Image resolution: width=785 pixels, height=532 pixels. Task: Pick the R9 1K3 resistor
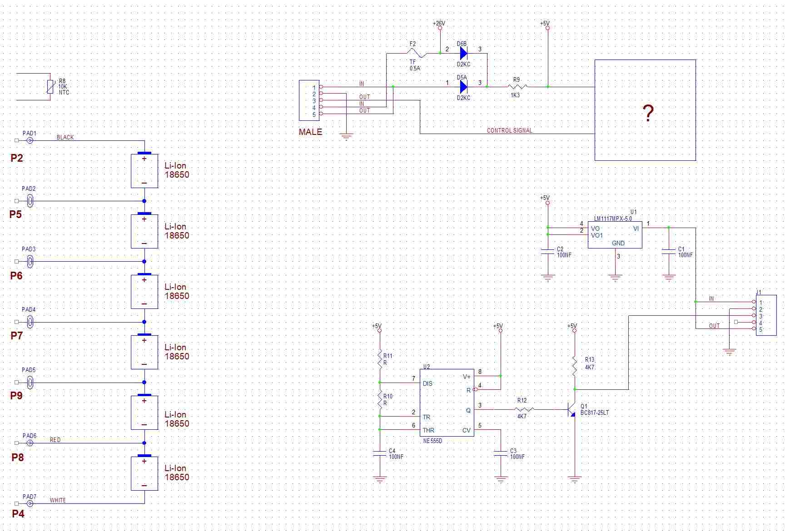[x=517, y=86]
